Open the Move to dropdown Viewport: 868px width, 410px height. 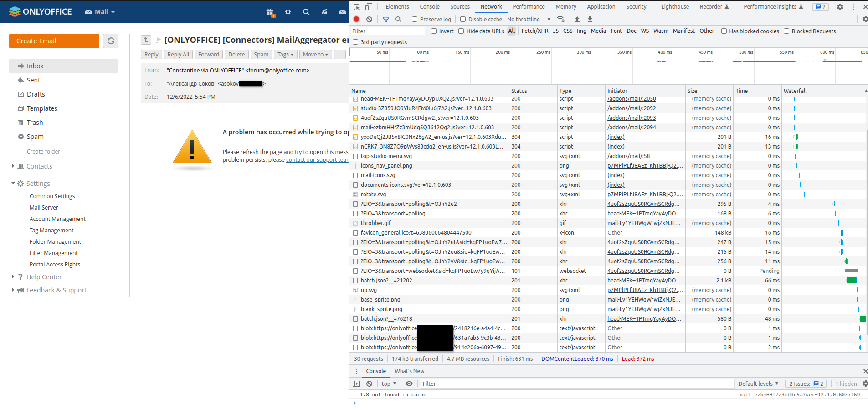tap(316, 55)
